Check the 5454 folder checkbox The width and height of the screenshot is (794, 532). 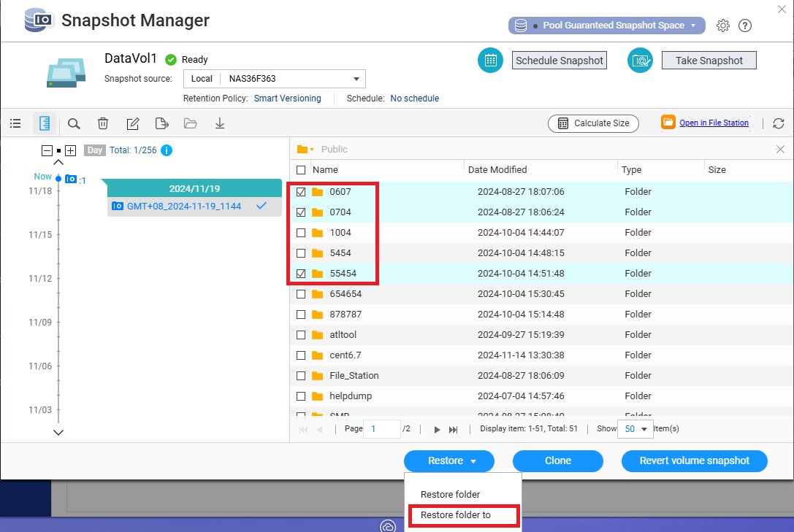click(x=301, y=252)
